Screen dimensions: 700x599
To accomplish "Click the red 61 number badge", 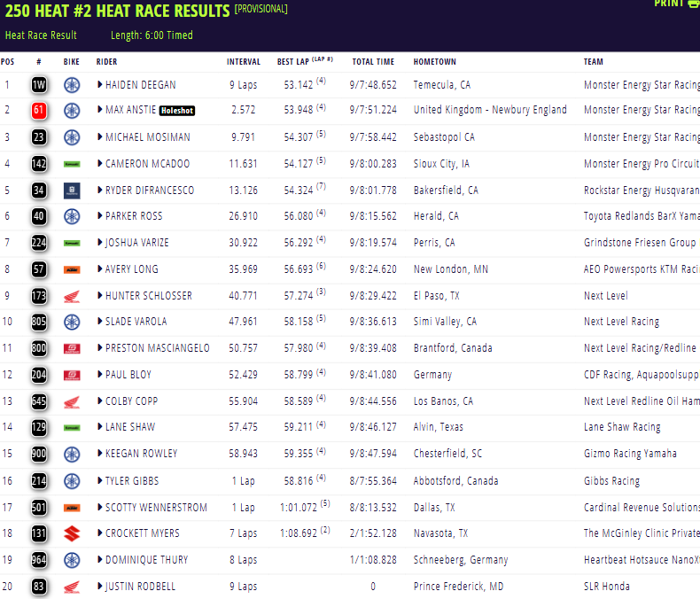I will click(39, 110).
